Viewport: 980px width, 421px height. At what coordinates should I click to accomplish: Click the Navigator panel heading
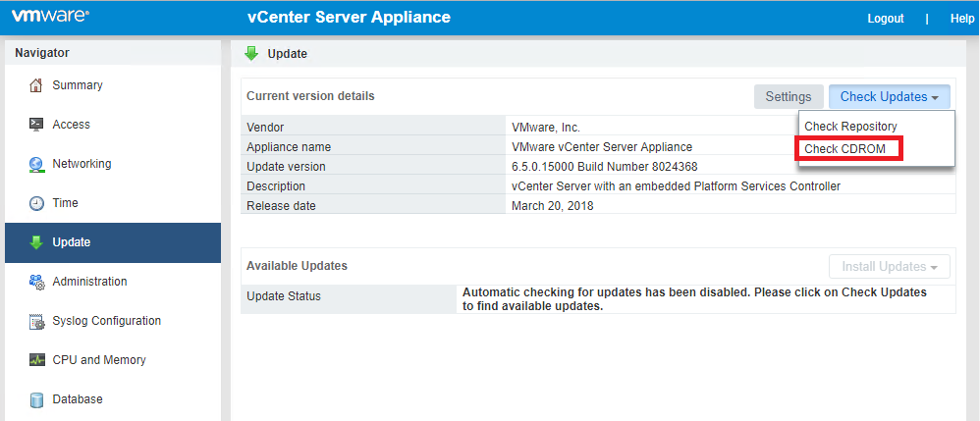click(x=42, y=53)
